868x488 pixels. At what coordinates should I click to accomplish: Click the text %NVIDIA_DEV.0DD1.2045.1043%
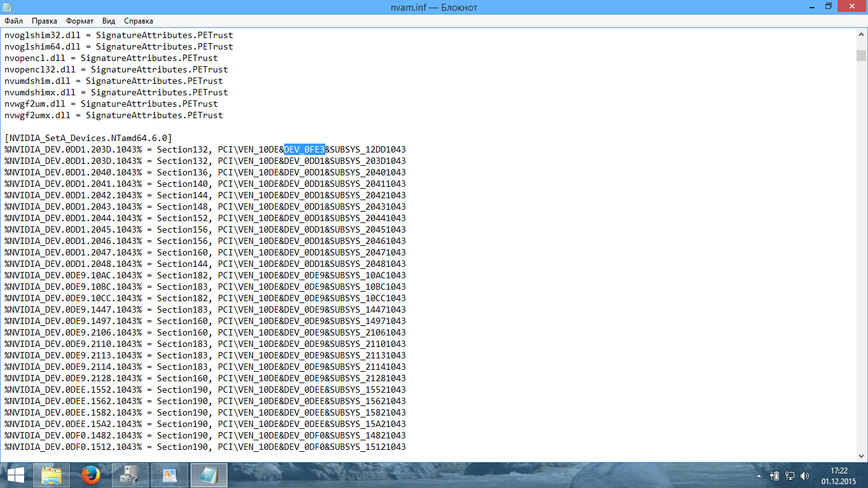pyautogui.click(x=73, y=229)
